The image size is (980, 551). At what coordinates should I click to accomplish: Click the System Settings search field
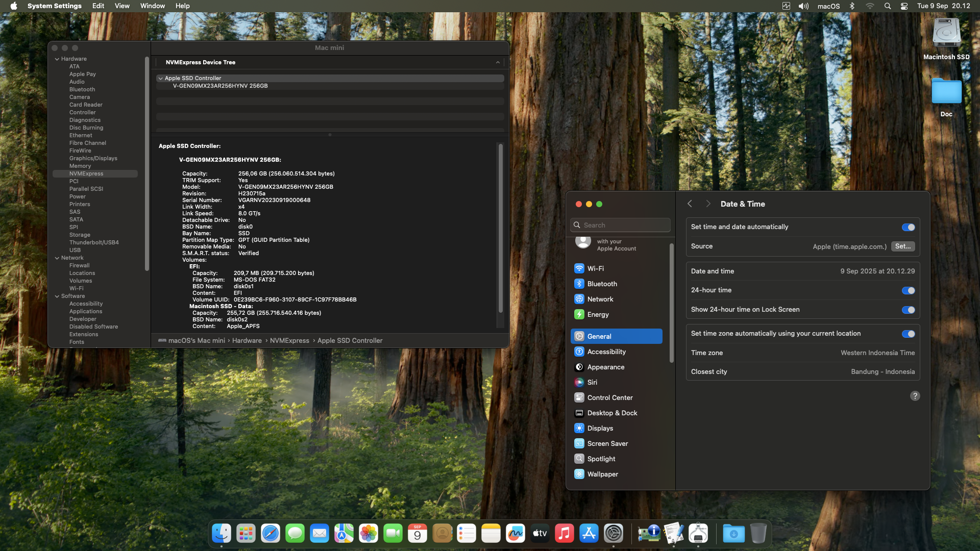620,225
